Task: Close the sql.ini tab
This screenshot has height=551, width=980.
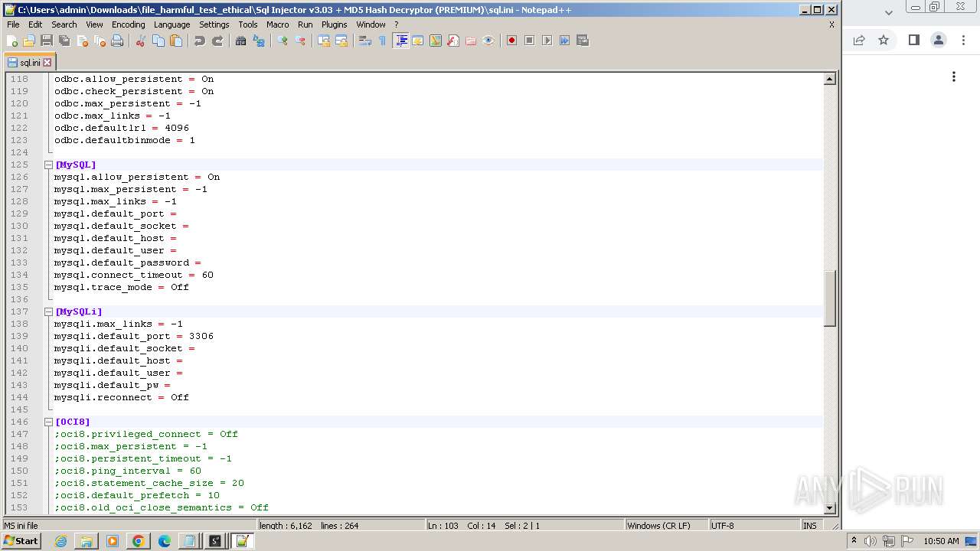Action: click(x=47, y=63)
